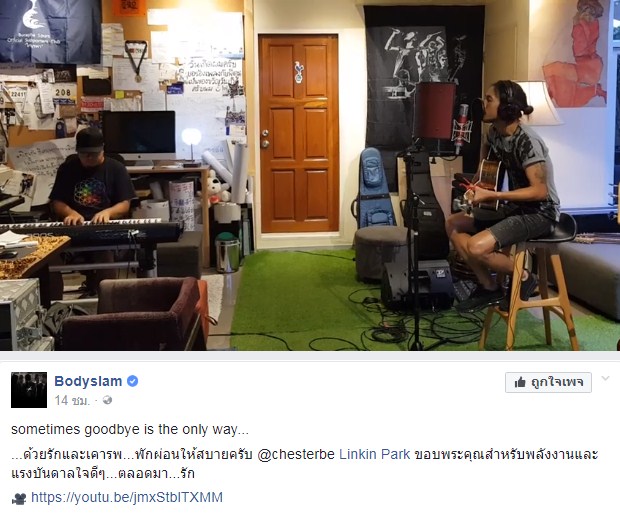
Task: Click the globe public privacy icon
Action: click(107, 401)
